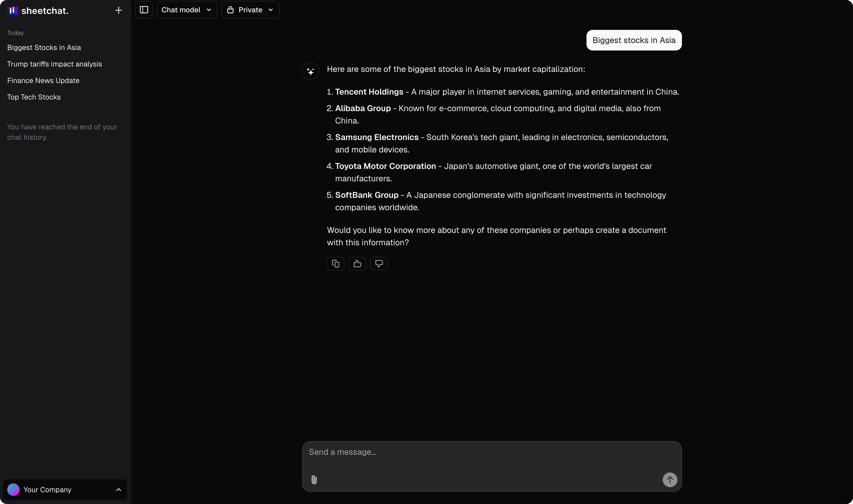The width and height of the screenshot is (853, 504).
Task: Open the Private visibility dropdown
Action: click(250, 10)
